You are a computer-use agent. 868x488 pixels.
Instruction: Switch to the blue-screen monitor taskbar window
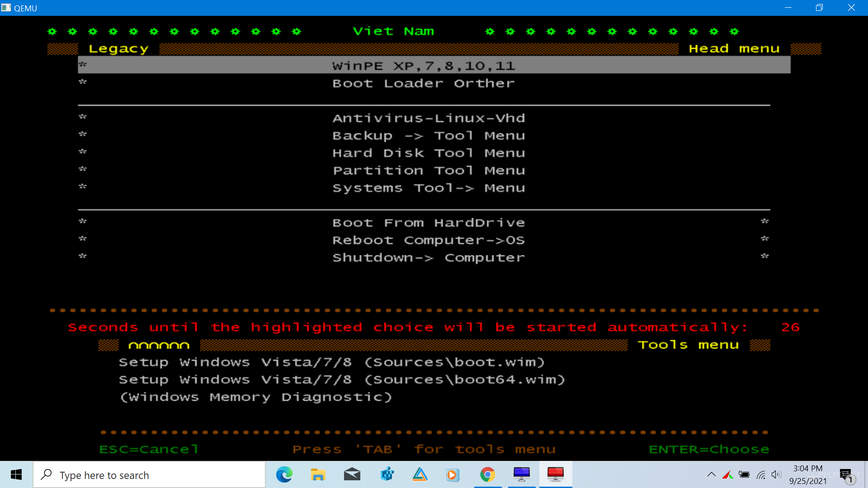(522, 474)
